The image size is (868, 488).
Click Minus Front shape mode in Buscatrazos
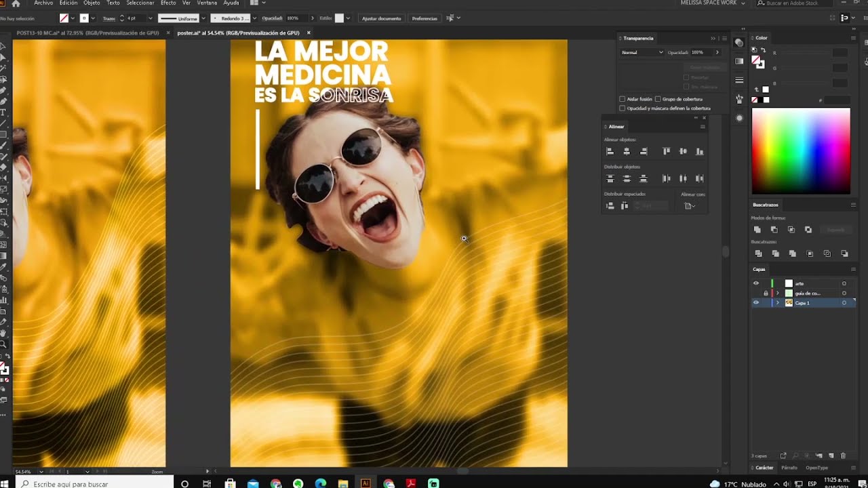point(774,230)
